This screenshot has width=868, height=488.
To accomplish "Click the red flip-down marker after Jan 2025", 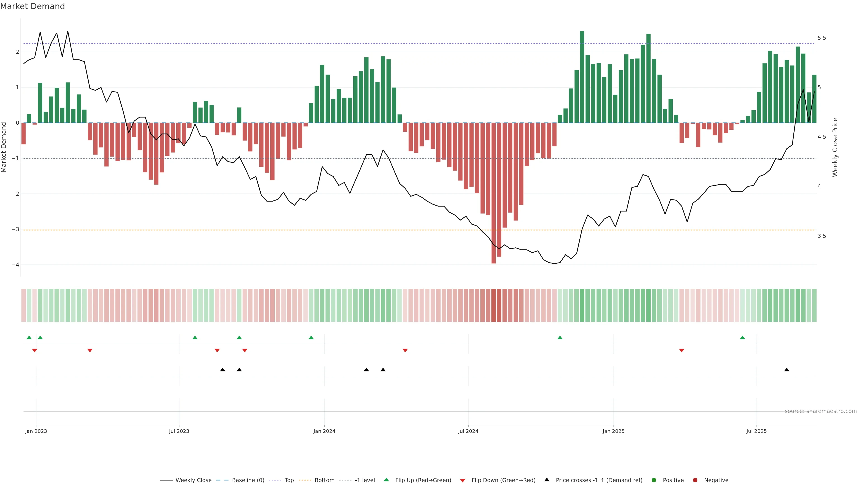I will coord(682,351).
